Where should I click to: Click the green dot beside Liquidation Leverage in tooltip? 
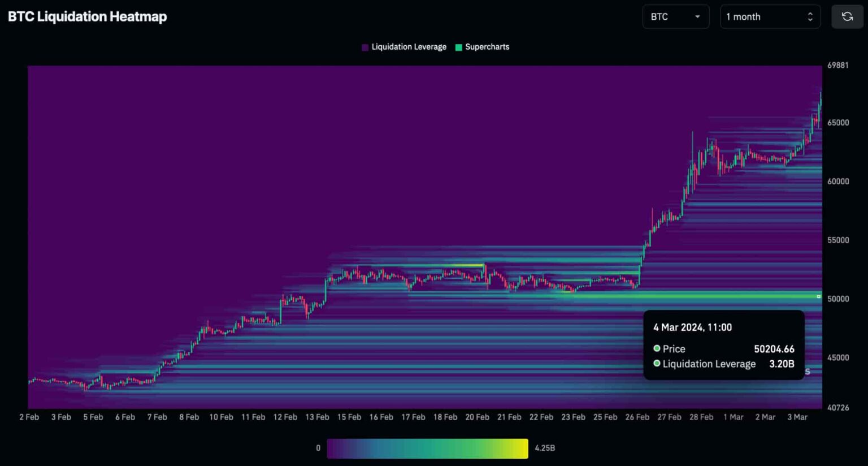pyautogui.click(x=657, y=364)
